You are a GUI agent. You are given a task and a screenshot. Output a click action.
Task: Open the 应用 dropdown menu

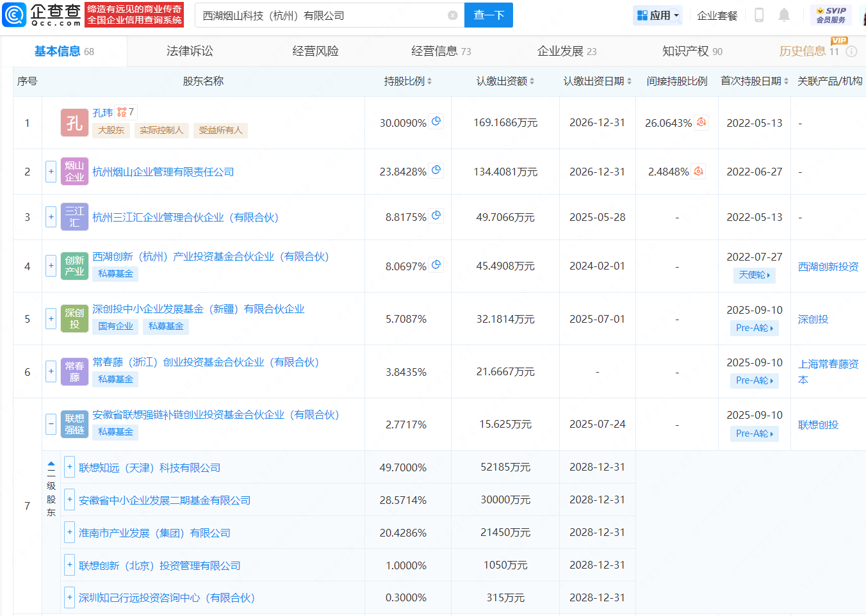click(658, 15)
